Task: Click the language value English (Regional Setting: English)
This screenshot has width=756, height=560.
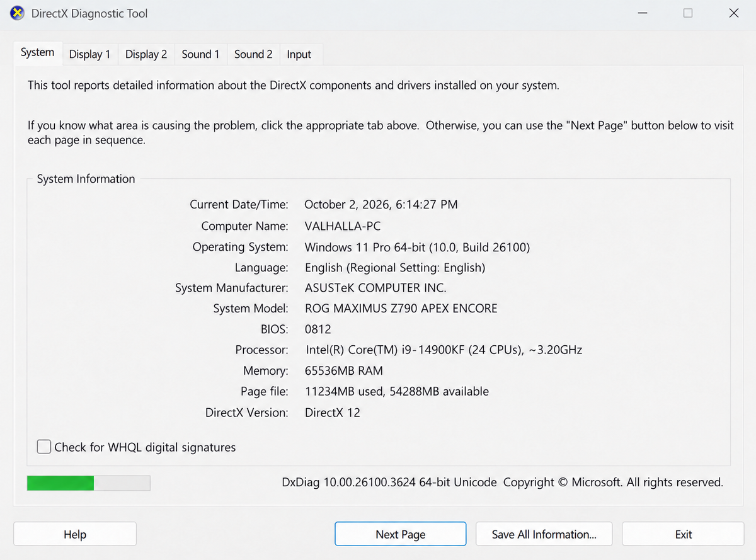Action: [x=395, y=268]
